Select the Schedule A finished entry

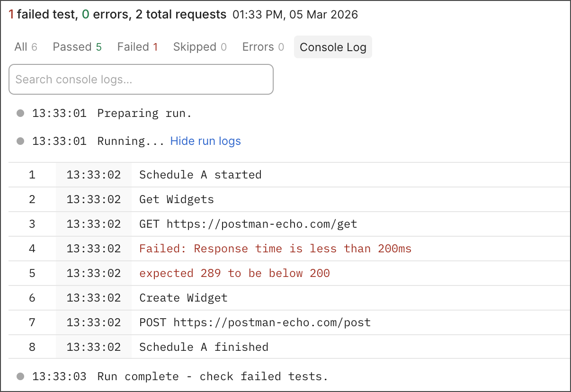point(204,347)
